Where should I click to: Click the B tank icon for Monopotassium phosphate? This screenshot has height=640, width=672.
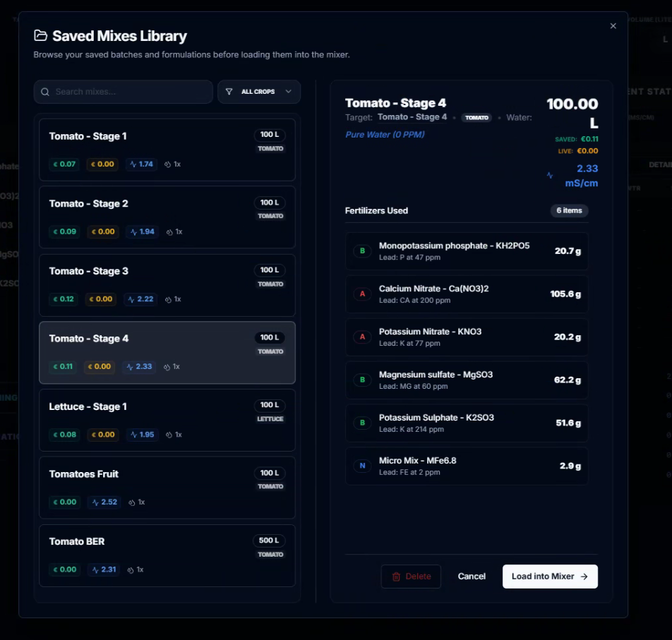pyautogui.click(x=362, y=251)
